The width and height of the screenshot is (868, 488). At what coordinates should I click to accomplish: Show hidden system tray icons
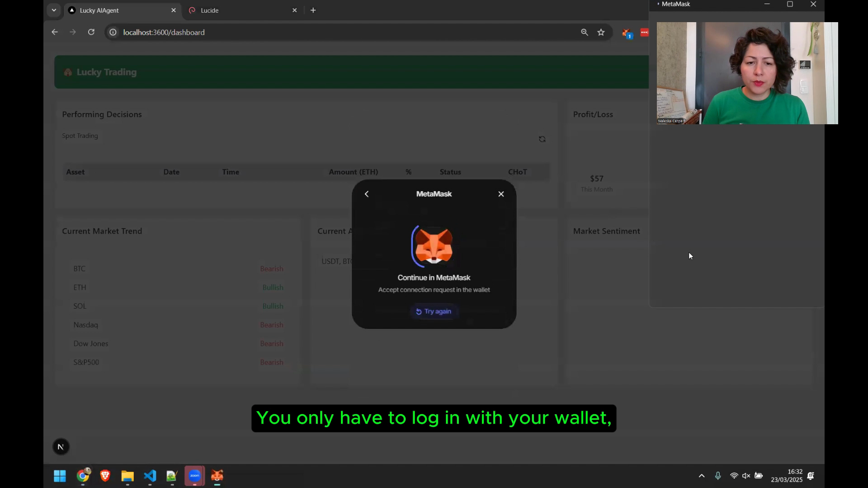[x=702, y=476]
